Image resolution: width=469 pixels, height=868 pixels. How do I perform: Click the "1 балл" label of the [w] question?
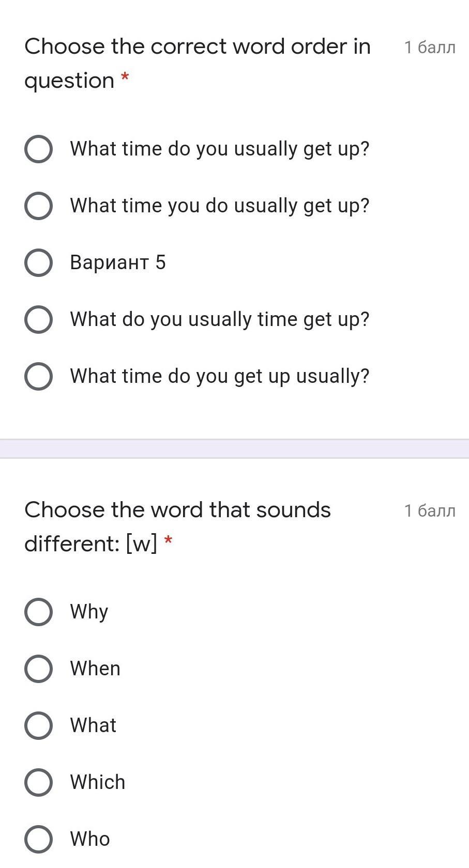(x=430, y=511)
